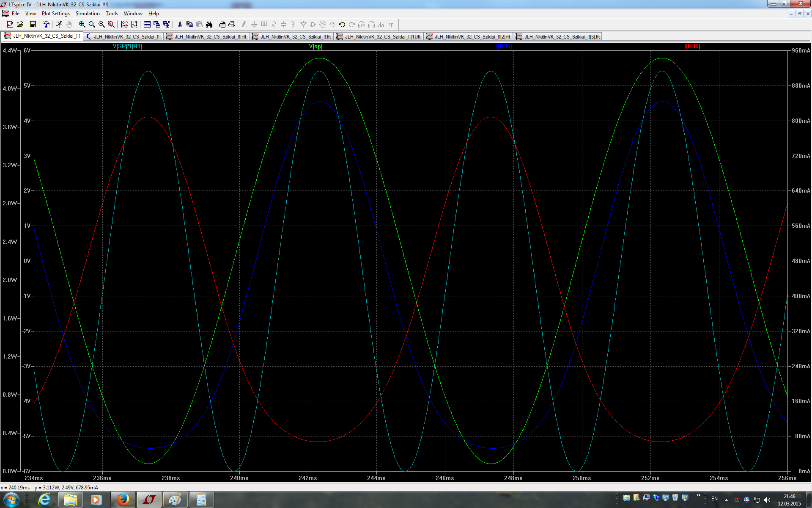Switch to the Sziklai_!!.fft tab without bracketed number

pos(292,37)
